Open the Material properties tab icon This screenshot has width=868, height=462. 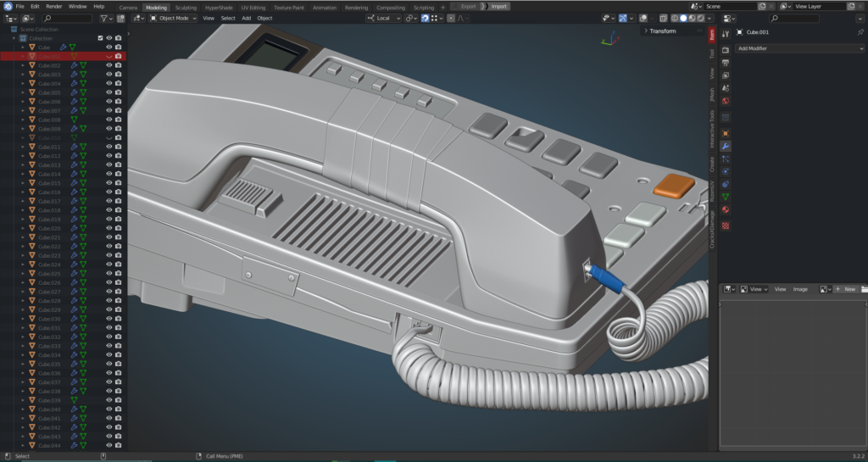(x=726, y=209)
